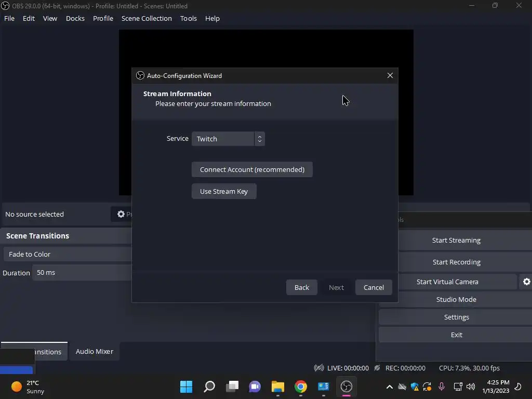Open Task View on the taskbar
Screen dimensions: 532x399
[232, 387]
